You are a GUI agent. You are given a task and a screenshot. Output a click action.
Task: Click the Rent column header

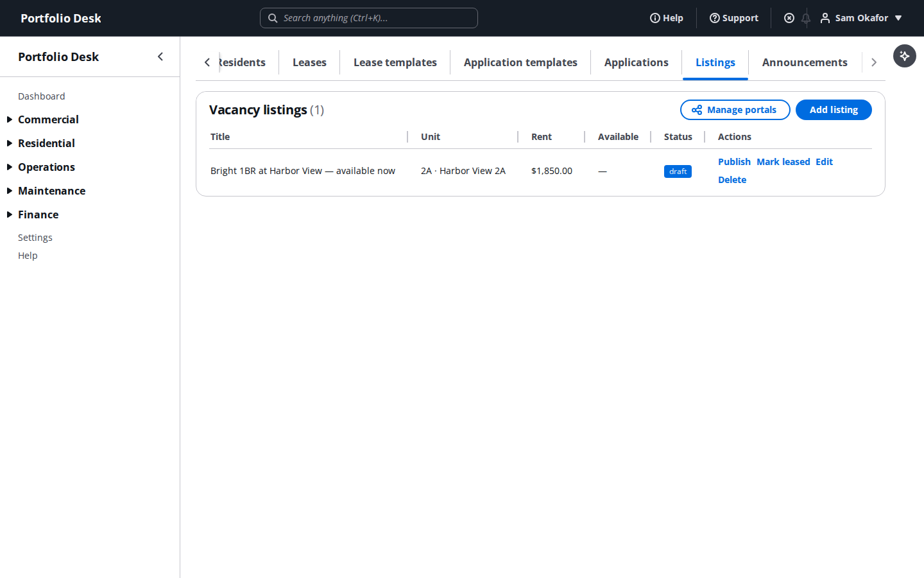[x=542, y=137]
